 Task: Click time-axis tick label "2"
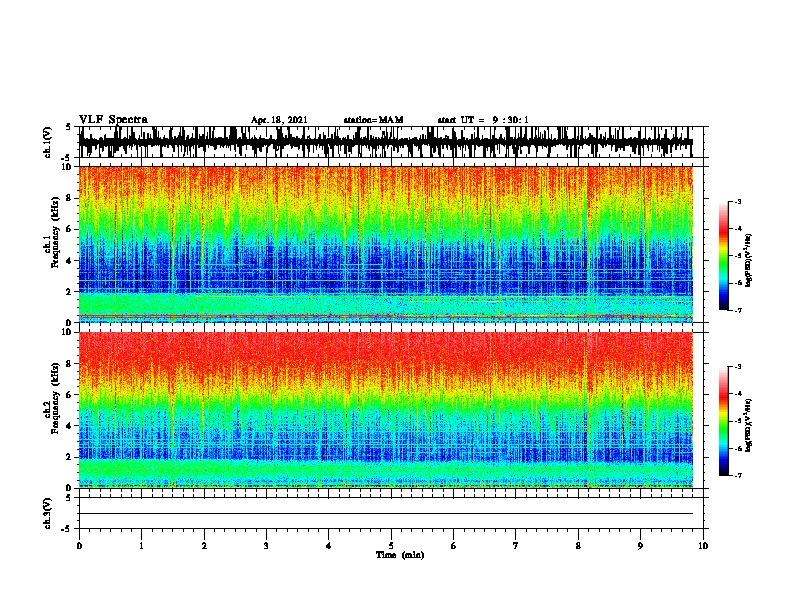click(204, 546)
